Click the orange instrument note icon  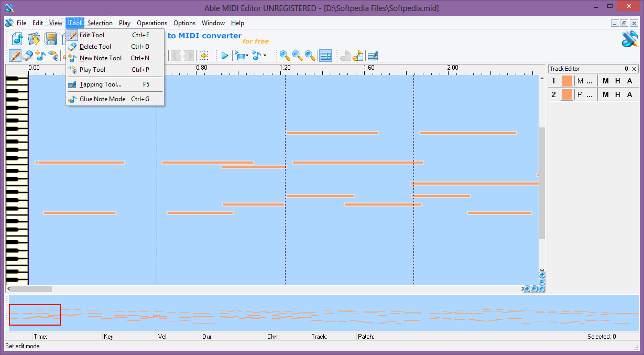click(358, 56)
